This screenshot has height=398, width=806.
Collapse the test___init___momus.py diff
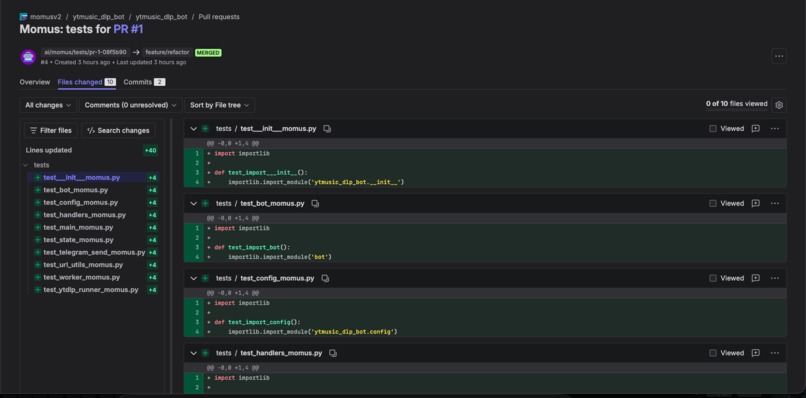[x=193, y=129]
